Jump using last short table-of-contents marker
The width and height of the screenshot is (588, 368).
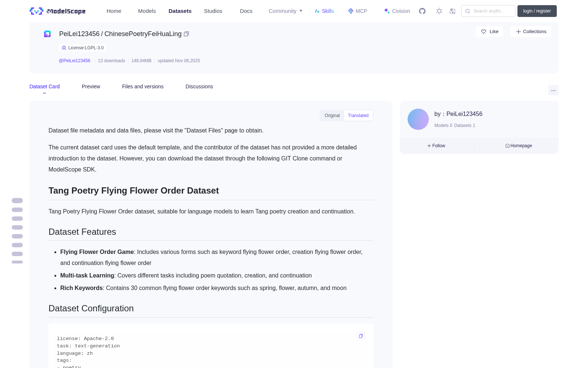coord(17,262)
